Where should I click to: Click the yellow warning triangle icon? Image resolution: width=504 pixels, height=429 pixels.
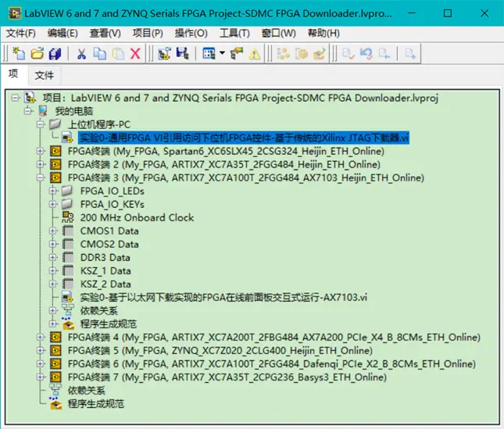[x=254, y=54]
